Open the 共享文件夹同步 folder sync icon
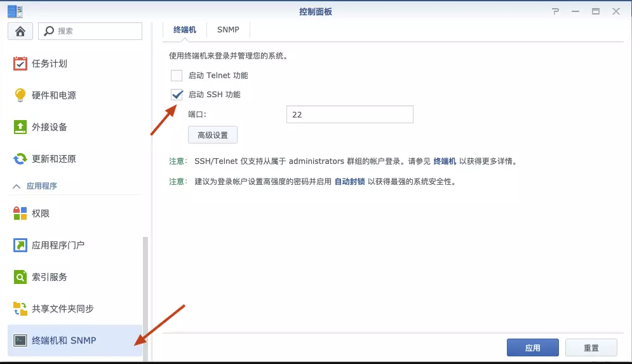This screenshot has height=364, width=632. pos(20,309)
